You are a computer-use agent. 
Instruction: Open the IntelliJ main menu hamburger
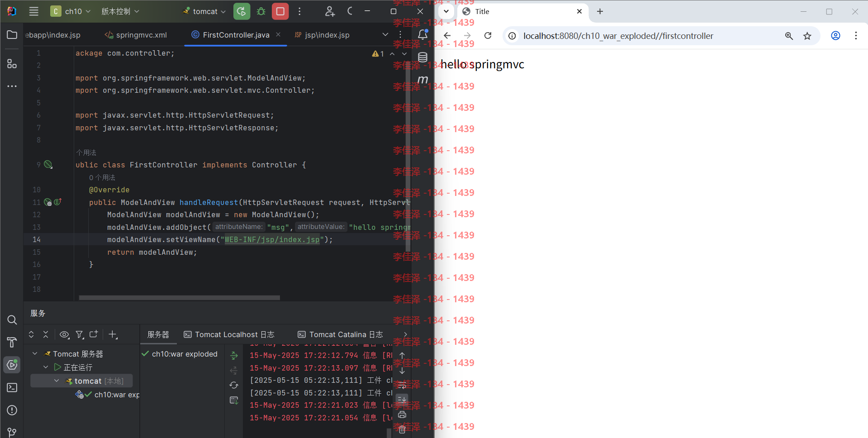[34, 11]
